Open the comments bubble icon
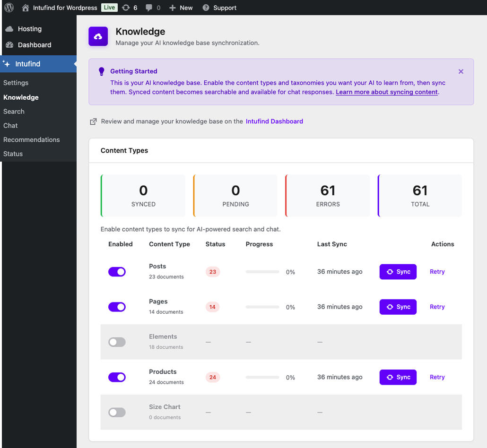The height and width of the screenshot is (448, 487). (x=149, y=8)
